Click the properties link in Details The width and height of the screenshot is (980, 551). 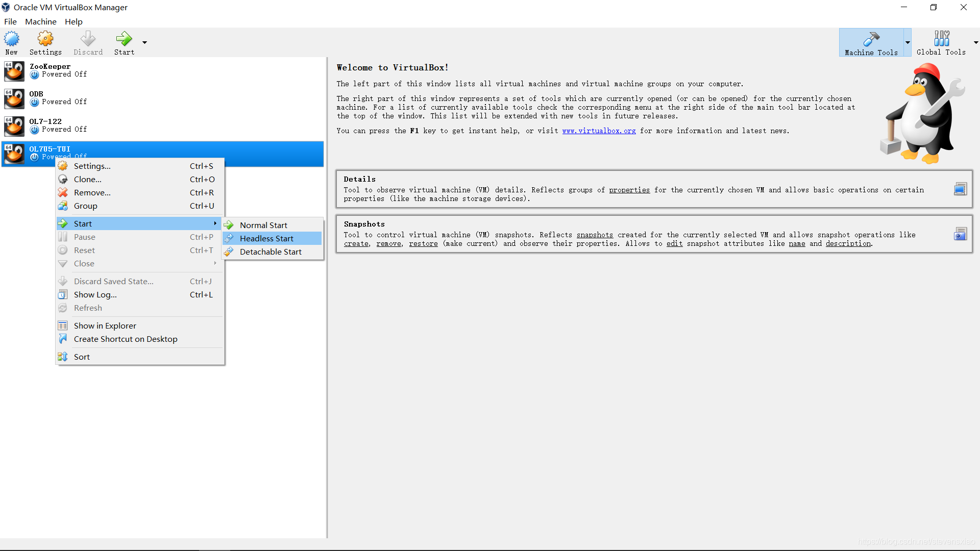click(x=629, y=190)
